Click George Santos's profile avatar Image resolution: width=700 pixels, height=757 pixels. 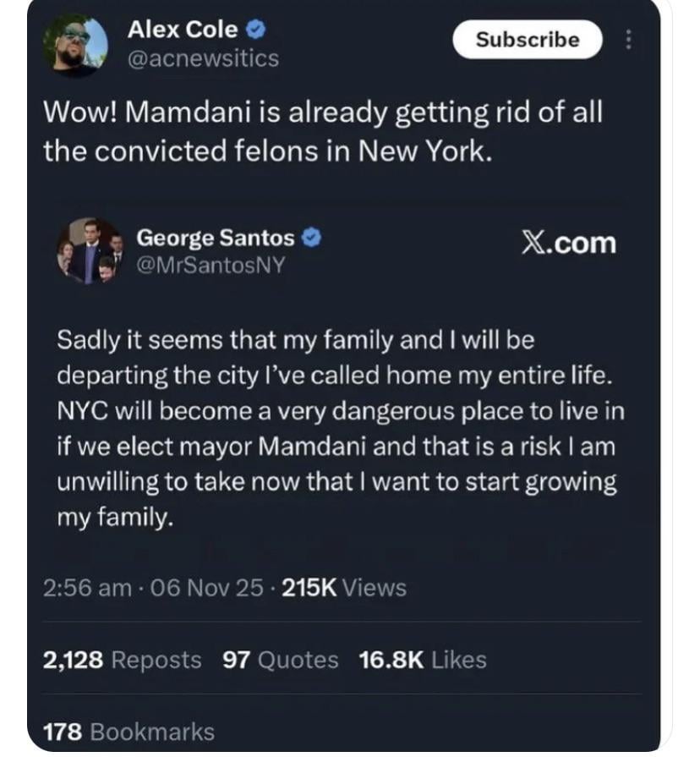[x=90, y=250]
